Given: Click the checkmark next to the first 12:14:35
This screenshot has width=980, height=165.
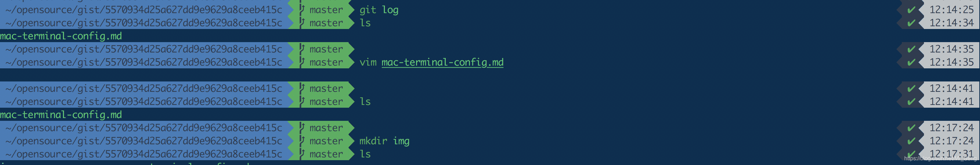Looking at the screenshot, I should coord(911,49).
